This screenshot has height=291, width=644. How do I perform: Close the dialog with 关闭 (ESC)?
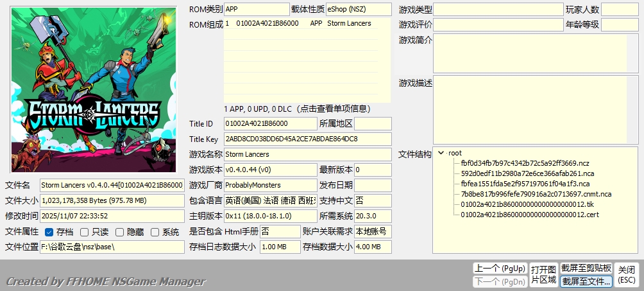coord(627,274)
